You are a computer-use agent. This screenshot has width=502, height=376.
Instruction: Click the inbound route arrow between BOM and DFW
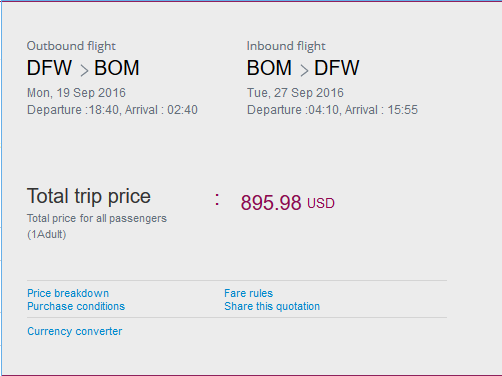[304, 70]
